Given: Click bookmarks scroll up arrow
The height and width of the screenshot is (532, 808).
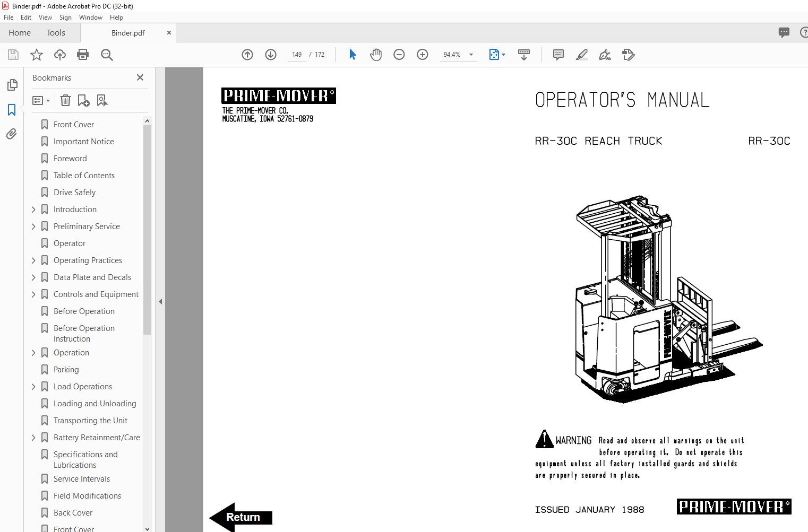Looking at the screenshot, I should pos(147,121).
